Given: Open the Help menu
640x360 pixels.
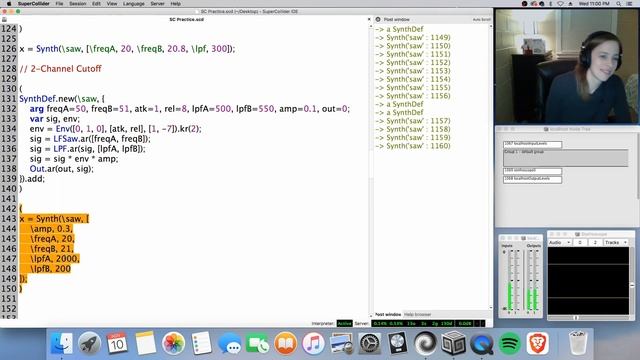Looking at the screenshot, I should (176, 4).
